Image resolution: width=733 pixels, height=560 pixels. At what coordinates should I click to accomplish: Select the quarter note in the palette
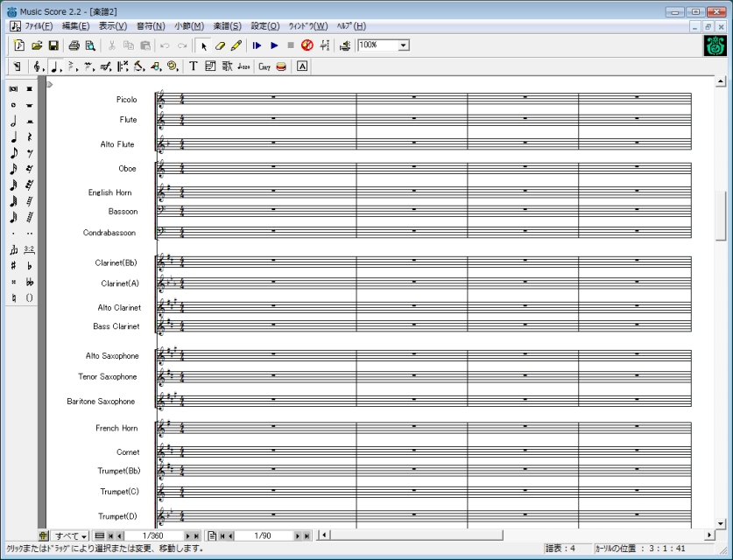point(14,137)
